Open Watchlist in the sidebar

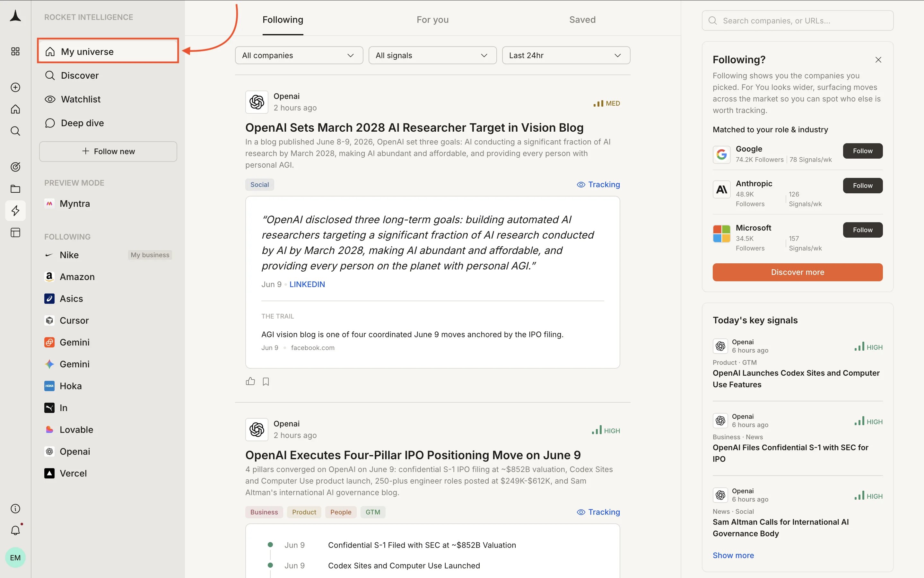(x=108, y=99)
